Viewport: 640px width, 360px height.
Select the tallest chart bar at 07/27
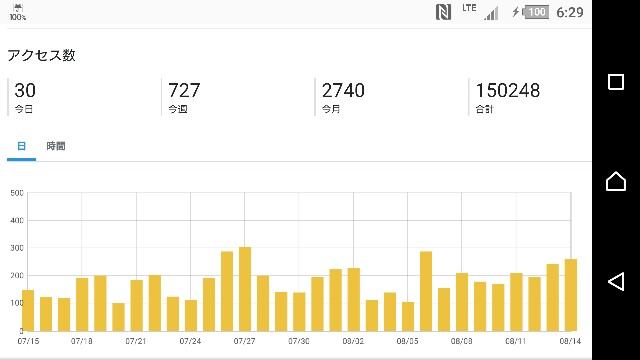point(245,289)
